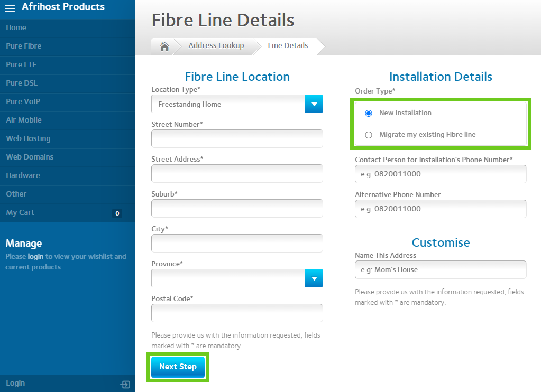
Task: Open the Hardware sidebar item
Action: (x=23, y=175)
